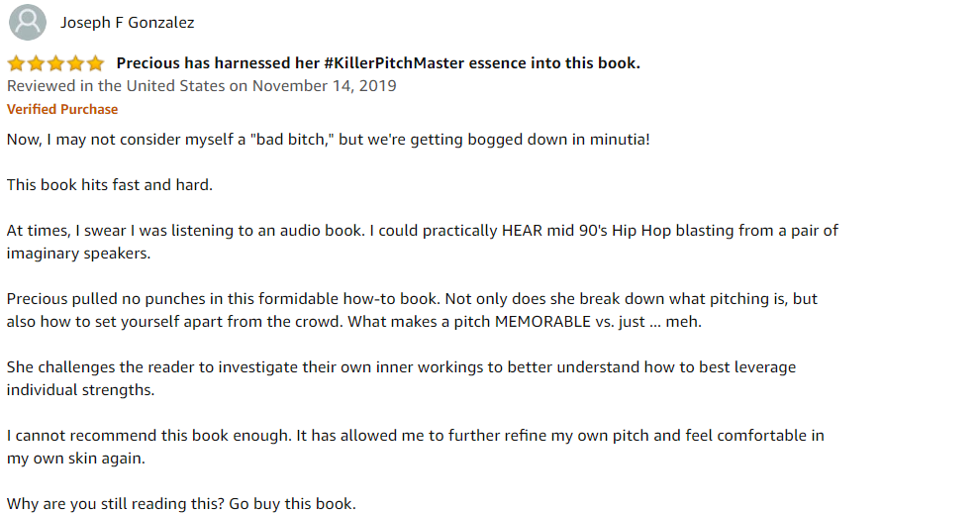980x513 pixels.
Task: Click the closing line 'Go buy this book.'
Action: (292, 504)
